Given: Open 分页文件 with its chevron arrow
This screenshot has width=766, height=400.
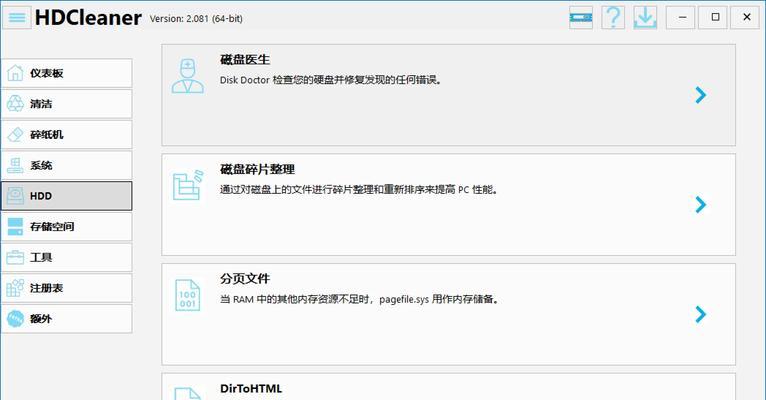Looking at the screenshot, I should click(x=701, y=314).
